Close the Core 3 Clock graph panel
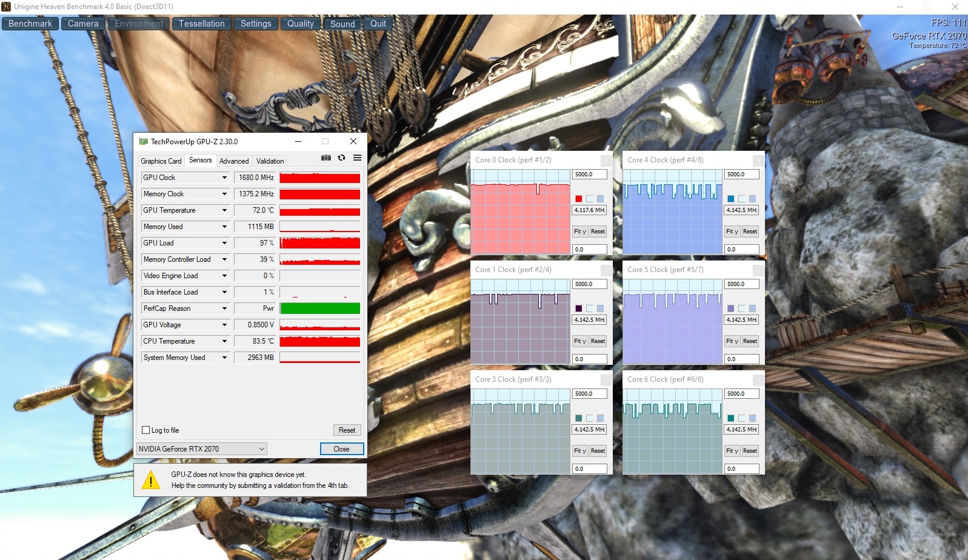The width and height of the screenshot is (968, 560). coord(606,379)
